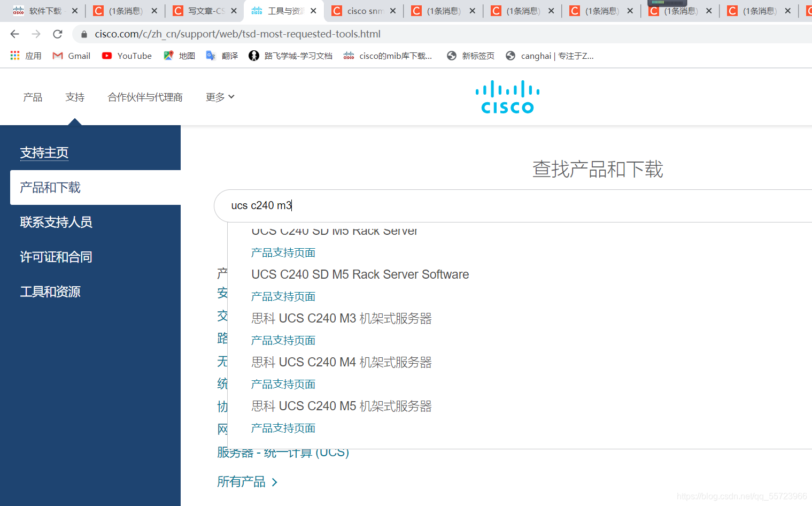Image resolution: width=812 pixels, height=506 pixels.
Task: Close the 写文章-CSDN tab
Action: coord(234,11)
